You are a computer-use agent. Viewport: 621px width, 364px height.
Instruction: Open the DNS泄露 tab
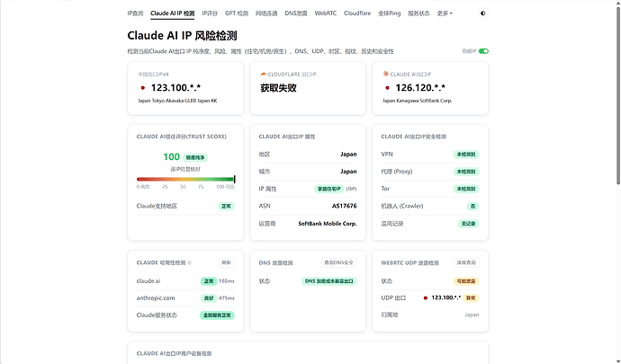[296, 13]
